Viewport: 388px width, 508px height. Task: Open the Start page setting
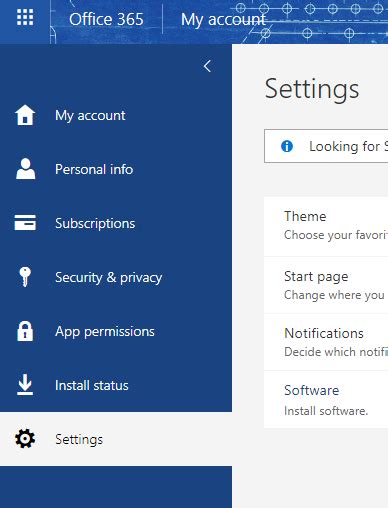[x=326, y=285]
